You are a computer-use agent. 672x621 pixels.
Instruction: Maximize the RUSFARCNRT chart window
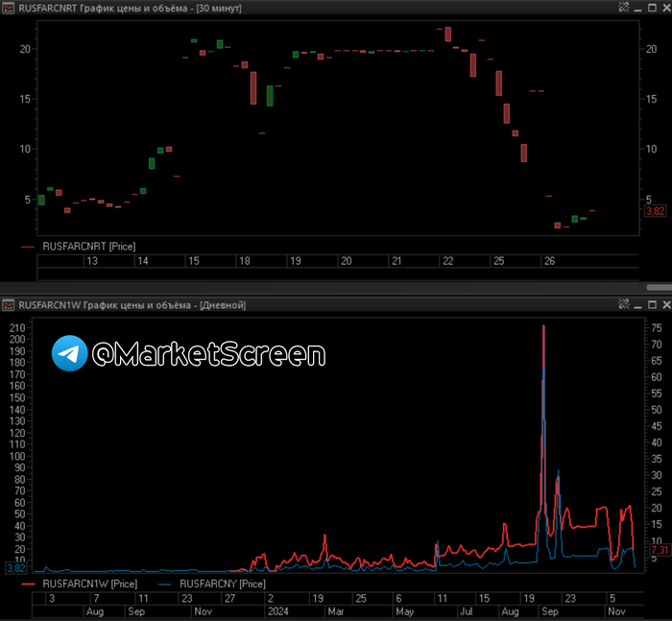click(x=652, y=8)
